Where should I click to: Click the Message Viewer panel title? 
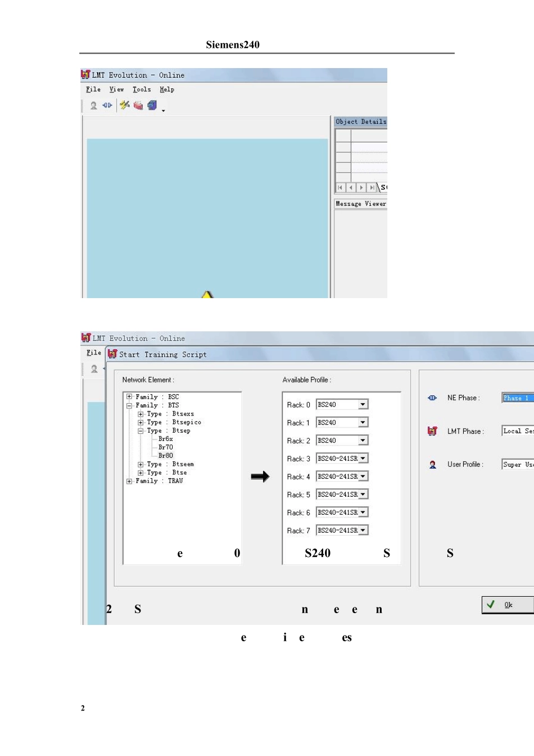pos(361,204)
